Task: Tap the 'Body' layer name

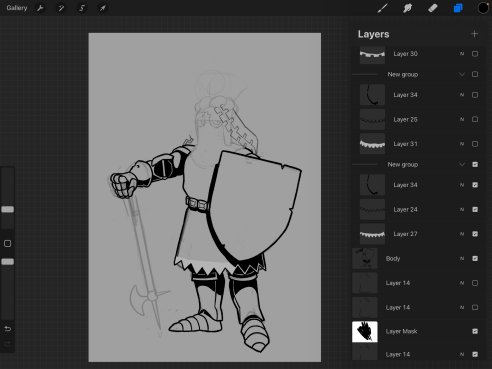Action: pyautogui.click(x=393, y=258)
